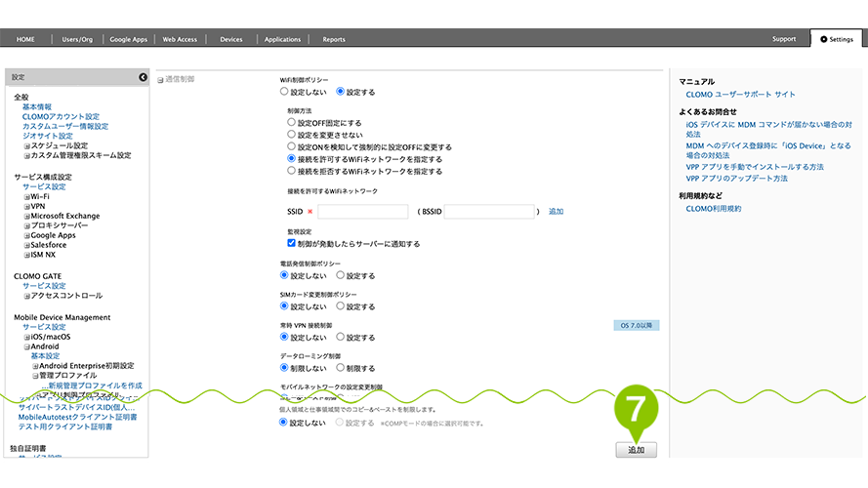Open サービス設定 under CLOMO GATE

tap(44, 286)
